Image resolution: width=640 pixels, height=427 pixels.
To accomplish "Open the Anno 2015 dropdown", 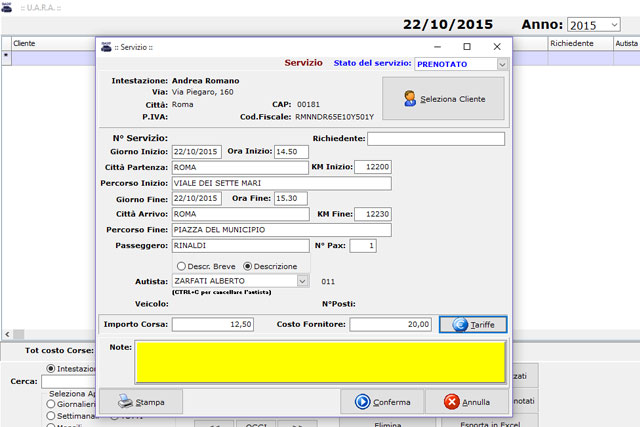I will coord(614,25).
